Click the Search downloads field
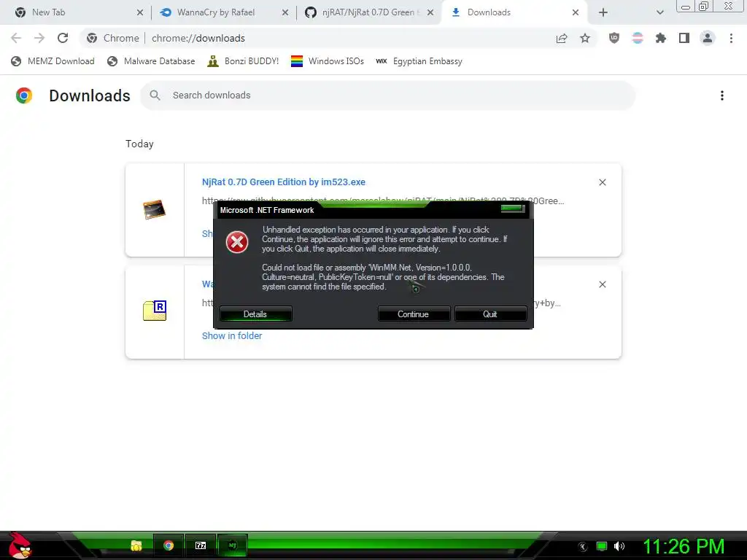 [388, 96]
